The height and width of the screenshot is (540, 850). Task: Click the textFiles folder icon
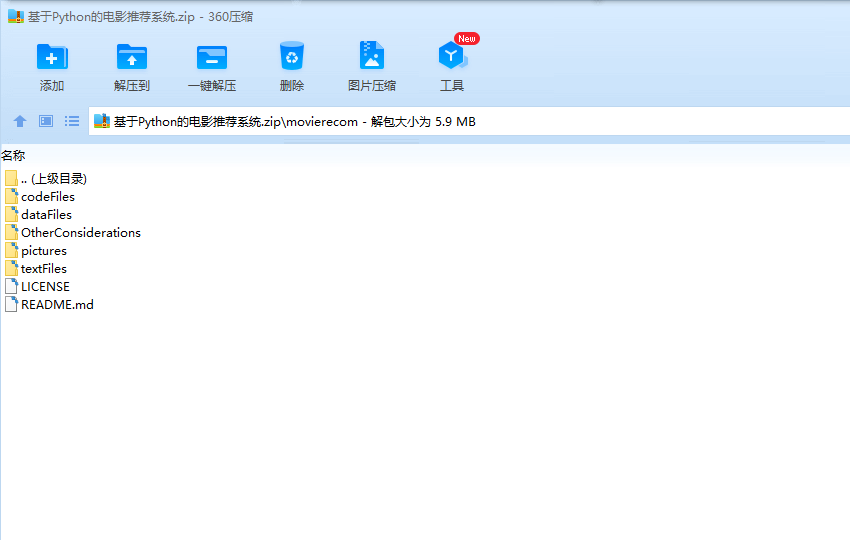click(x=11, y=268)
